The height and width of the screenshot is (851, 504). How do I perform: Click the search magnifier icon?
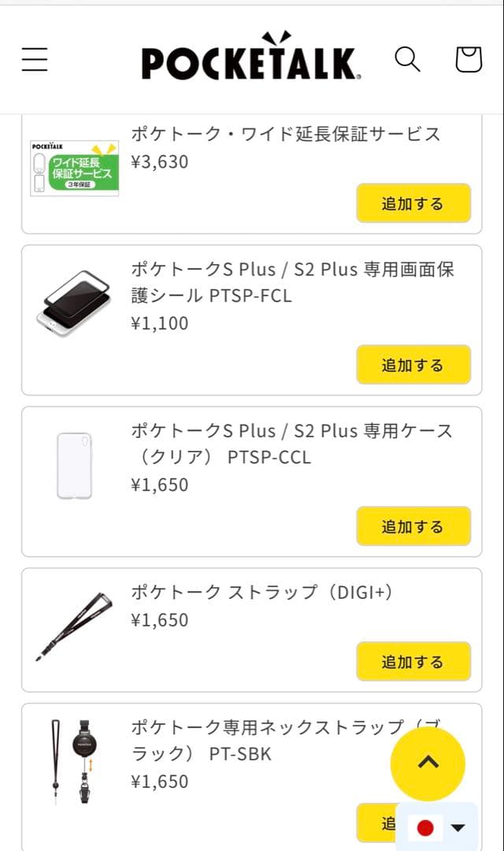(407, 58)
